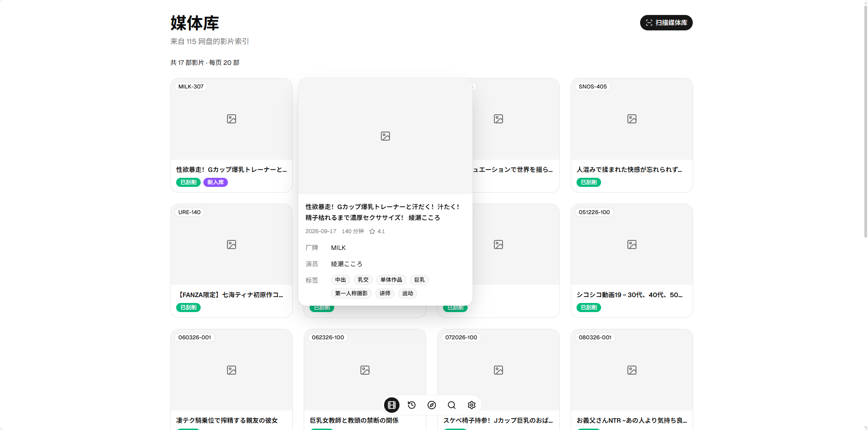Open the media library film icon in bottom bar
The height and width of the screenshot is (430, 868).
(392, 405)
